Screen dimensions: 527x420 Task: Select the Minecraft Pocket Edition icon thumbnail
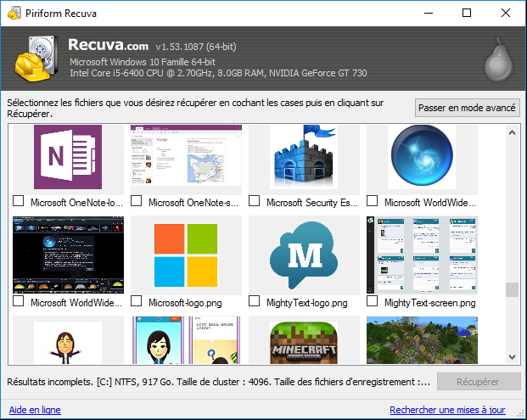click(x=304, y=343)
